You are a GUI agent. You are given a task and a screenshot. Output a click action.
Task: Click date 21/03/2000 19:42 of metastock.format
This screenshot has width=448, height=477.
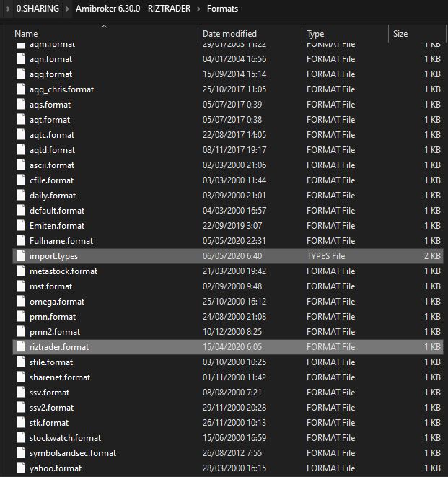234,271
